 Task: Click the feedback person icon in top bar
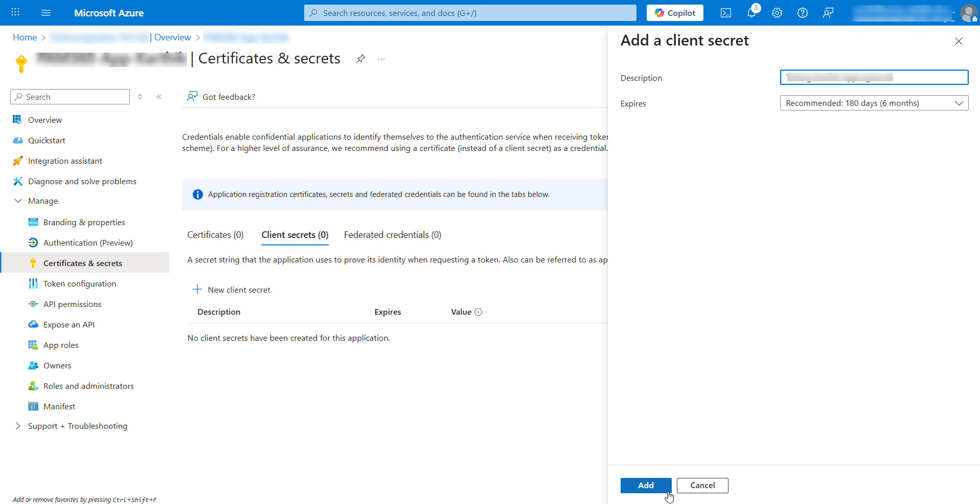[828, 13]
